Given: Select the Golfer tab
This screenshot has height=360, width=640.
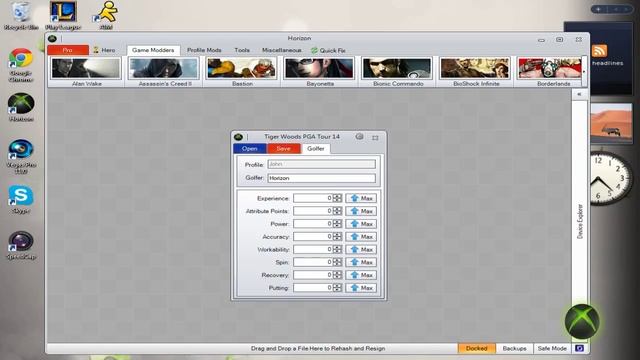Looking at the screenshot, I should click(x=316, y=149).
